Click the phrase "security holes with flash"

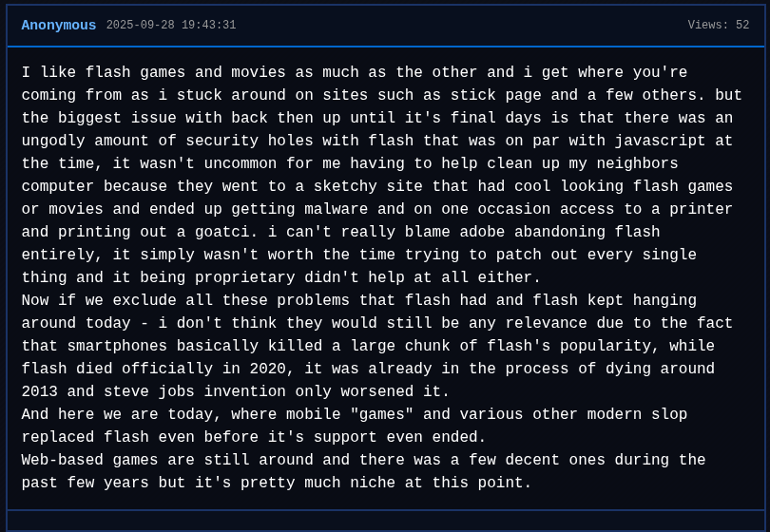click(x=300, y=142)
